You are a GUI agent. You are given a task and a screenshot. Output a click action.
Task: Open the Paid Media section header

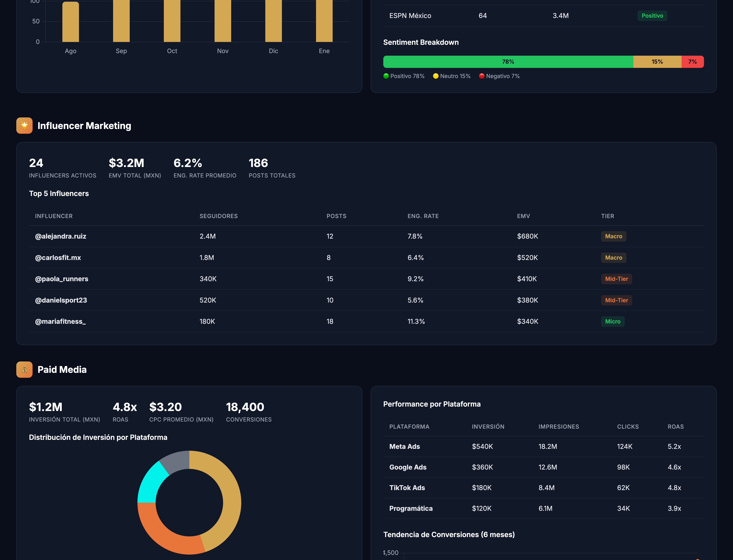pyautogui.click(x=62, y=369)
